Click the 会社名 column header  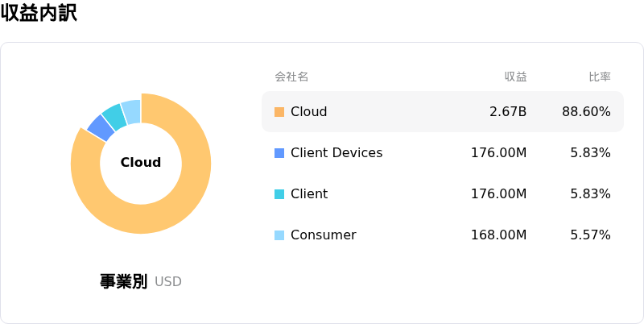(291, 77)
